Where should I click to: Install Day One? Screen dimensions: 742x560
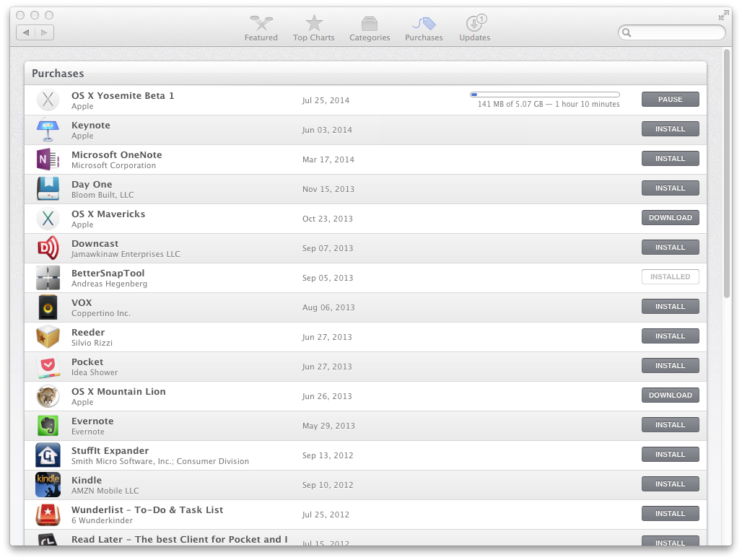670,188
